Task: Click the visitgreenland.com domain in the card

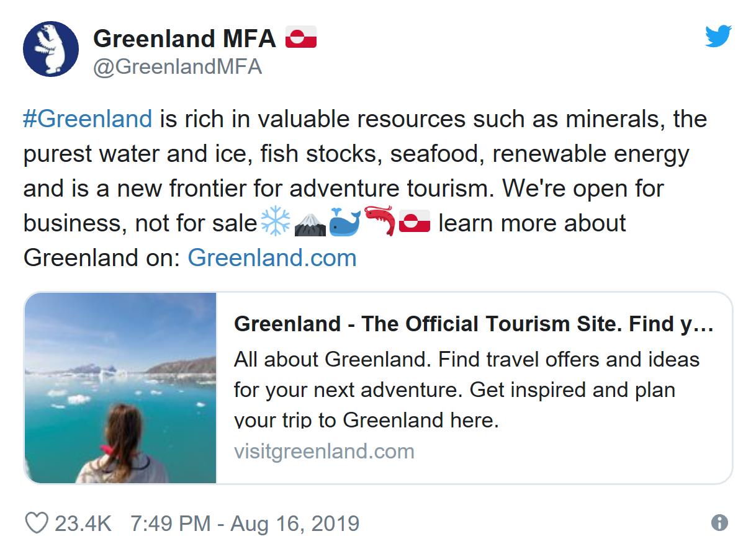Action: point(324,451)
